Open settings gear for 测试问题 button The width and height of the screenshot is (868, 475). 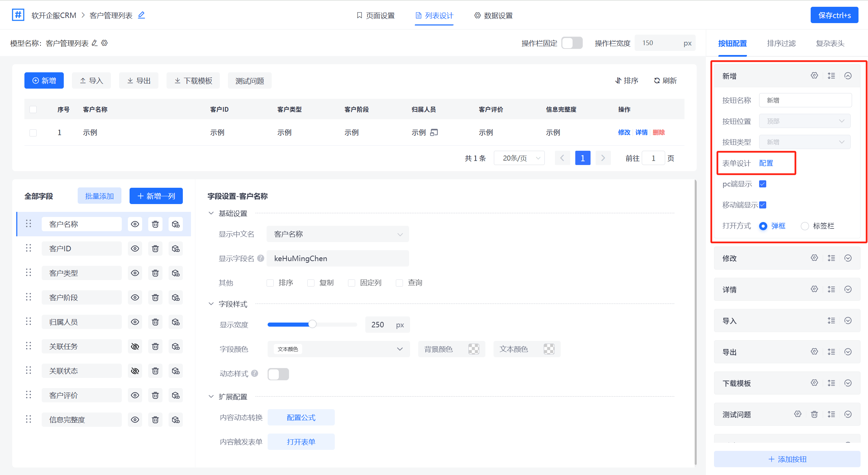point(798,414)
